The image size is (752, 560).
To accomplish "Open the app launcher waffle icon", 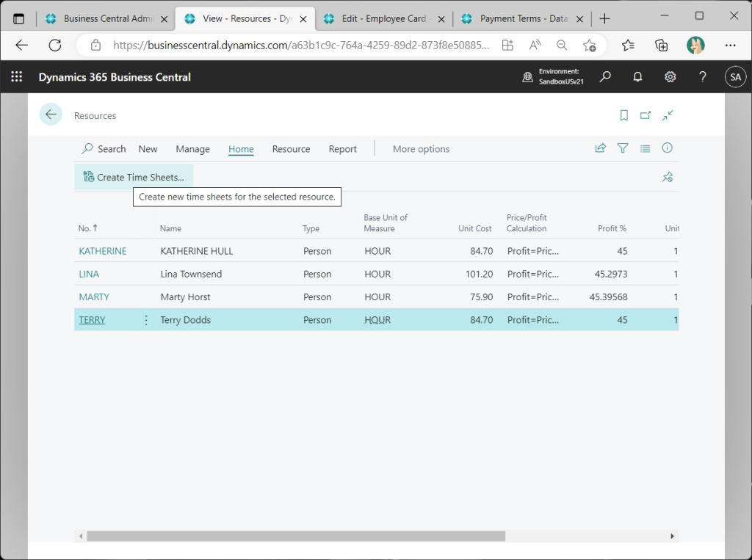I will click(x=17, y=77).
